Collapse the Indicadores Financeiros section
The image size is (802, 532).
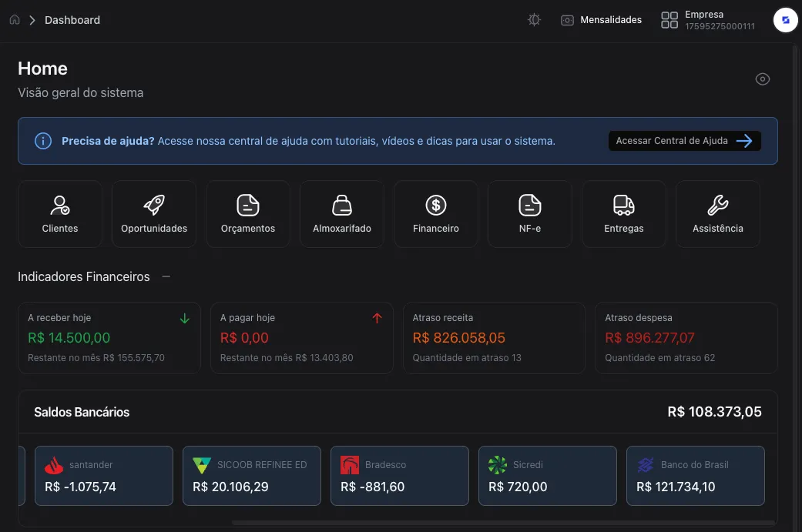[x=166, y=276]
